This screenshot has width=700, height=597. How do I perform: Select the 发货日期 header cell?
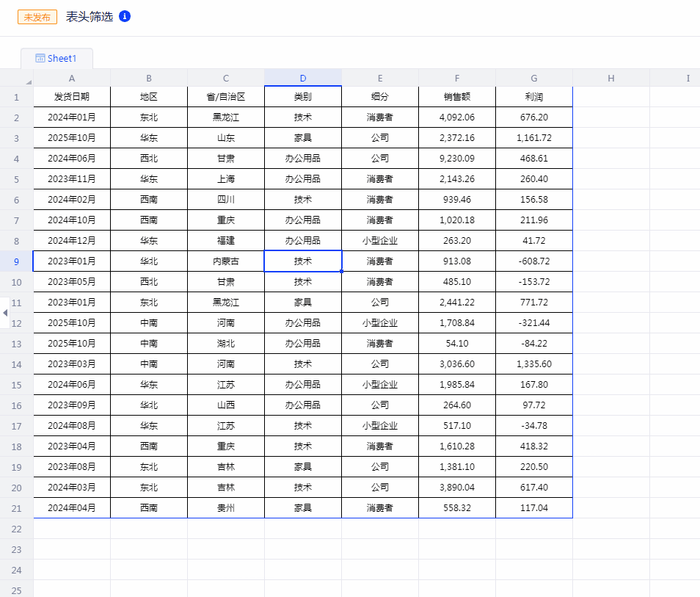click(71, 96)
